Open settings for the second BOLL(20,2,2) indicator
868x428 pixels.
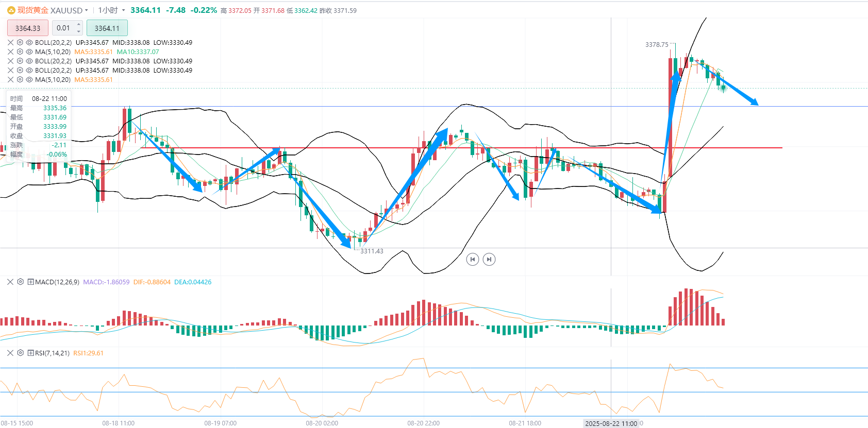click(x=20, y=61)
